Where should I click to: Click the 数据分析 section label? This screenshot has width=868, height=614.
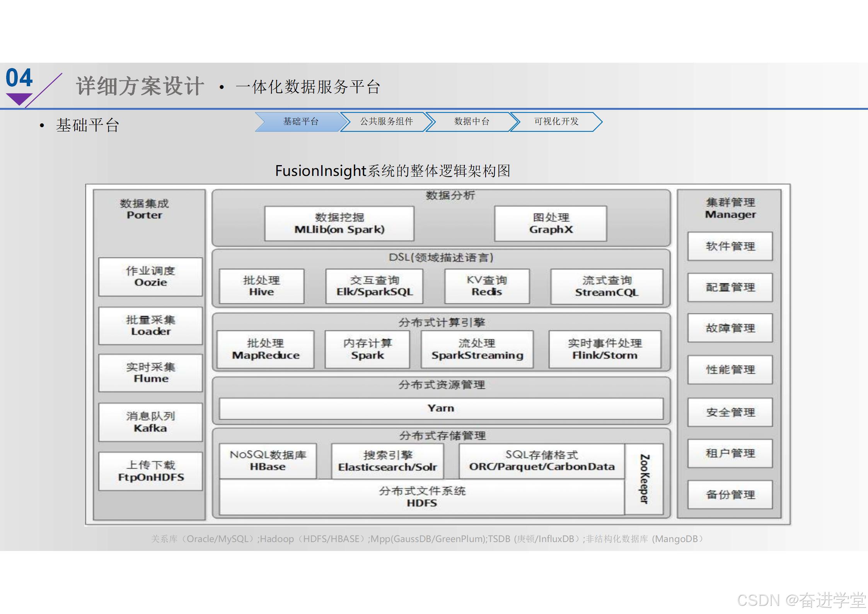point(450,195)
